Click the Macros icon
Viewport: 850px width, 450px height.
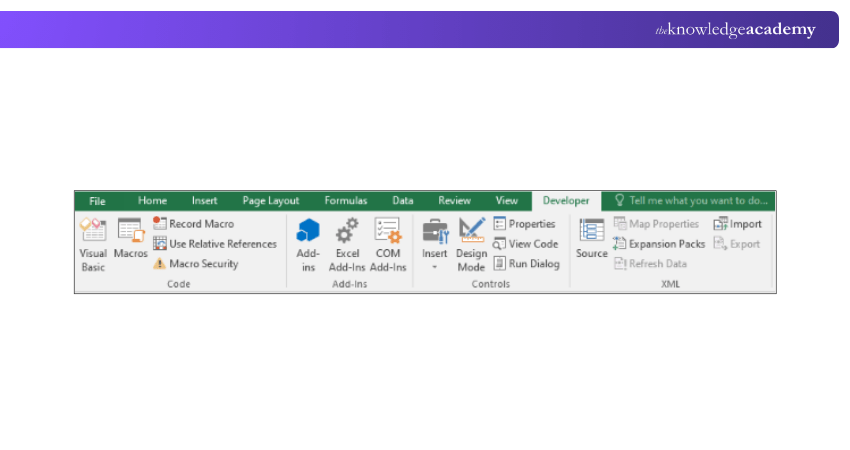click(x=130, y=231)
